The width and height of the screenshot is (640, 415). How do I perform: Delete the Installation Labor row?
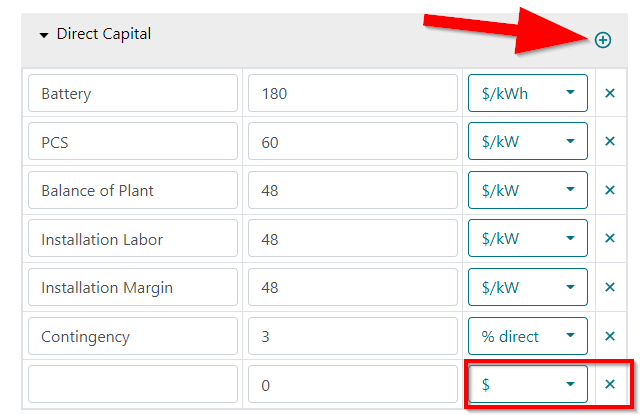(x=610, y=238)
